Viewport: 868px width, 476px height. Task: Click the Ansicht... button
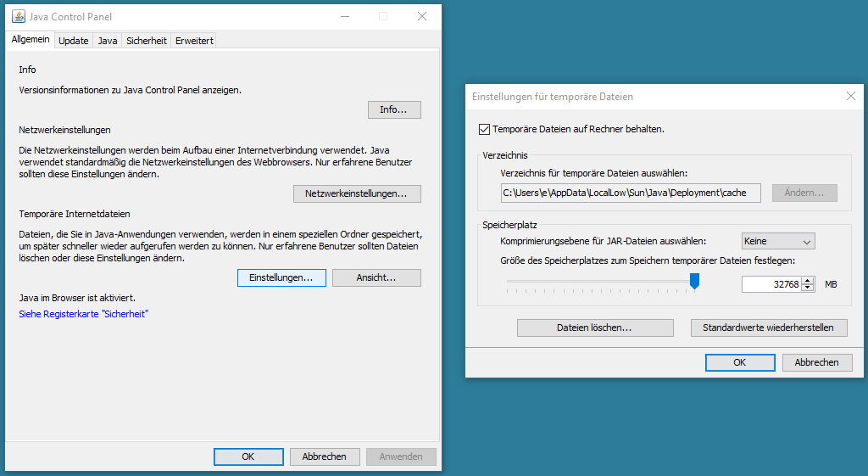coord(376,277)
